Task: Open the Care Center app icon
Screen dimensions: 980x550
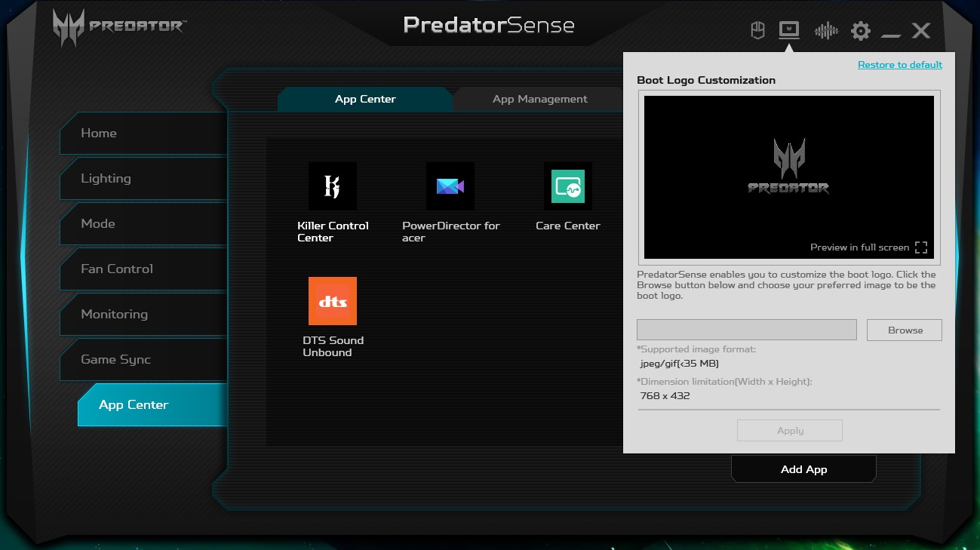Action: (x=568, y=186)
